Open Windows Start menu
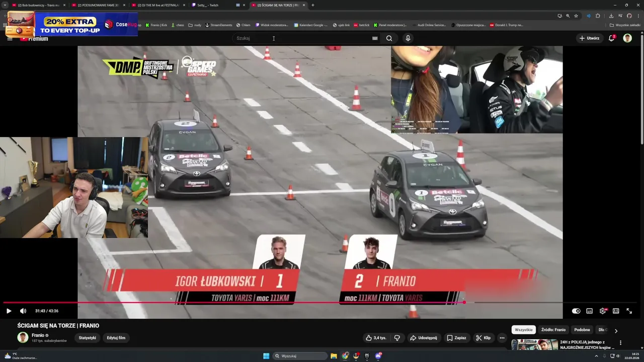The height and width of the screenshot is (362, 644). point(266,356)
